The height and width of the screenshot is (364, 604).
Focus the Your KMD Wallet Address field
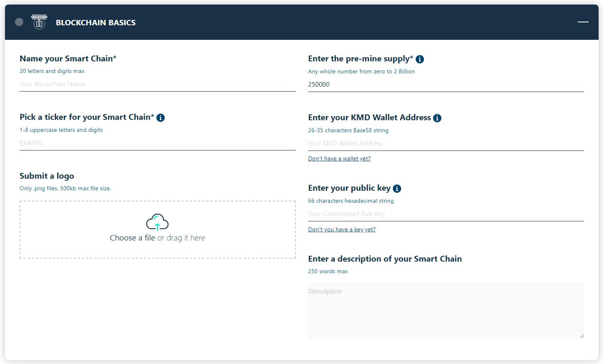(x=446, y=143)
